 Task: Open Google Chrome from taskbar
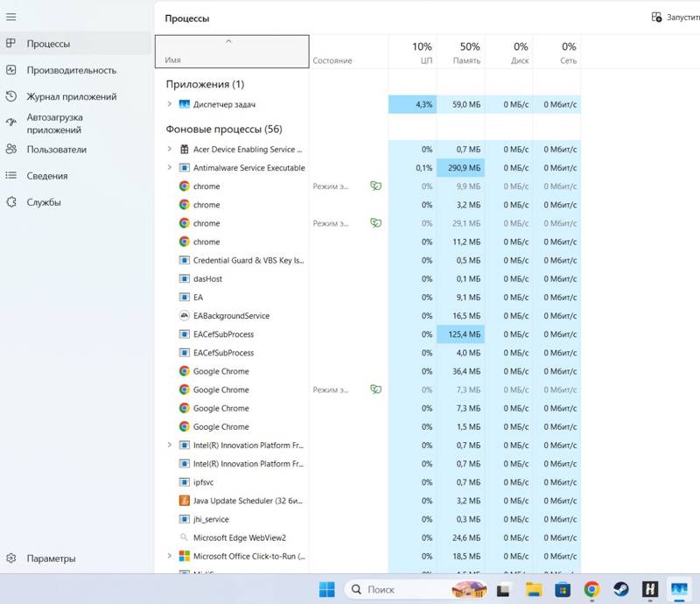tap(592, 590)
